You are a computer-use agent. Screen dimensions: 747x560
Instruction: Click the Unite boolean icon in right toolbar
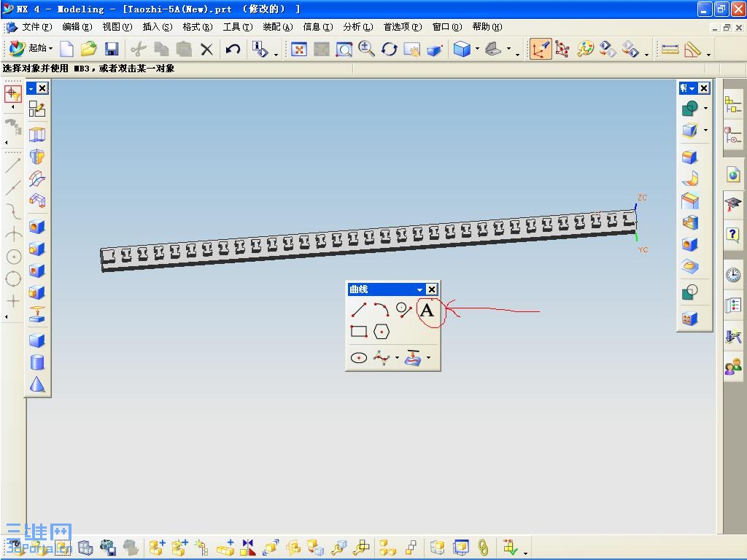[690, 109]
